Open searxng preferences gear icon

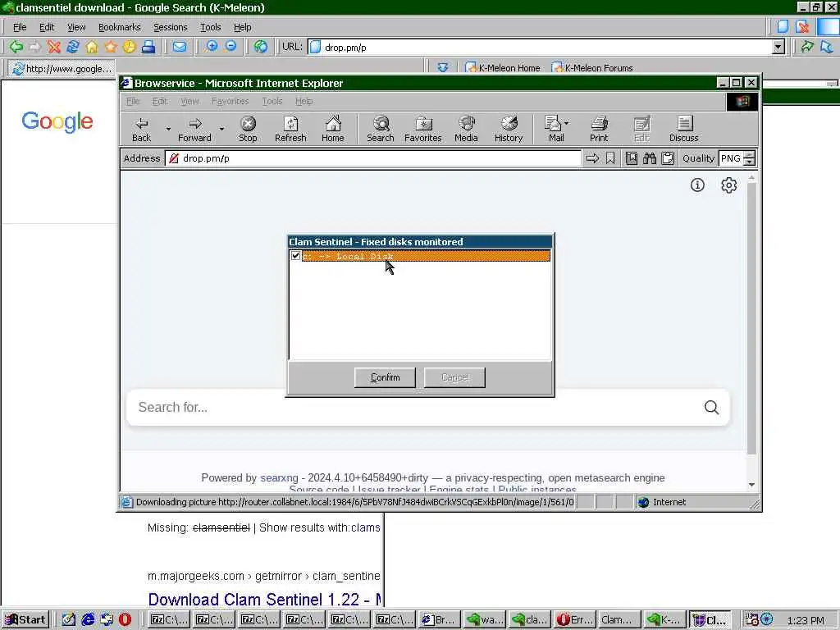pos(728,185)
